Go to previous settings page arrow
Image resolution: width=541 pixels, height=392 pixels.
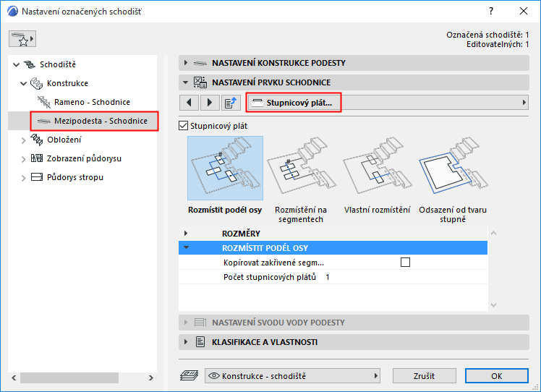[x=189, y=103]
